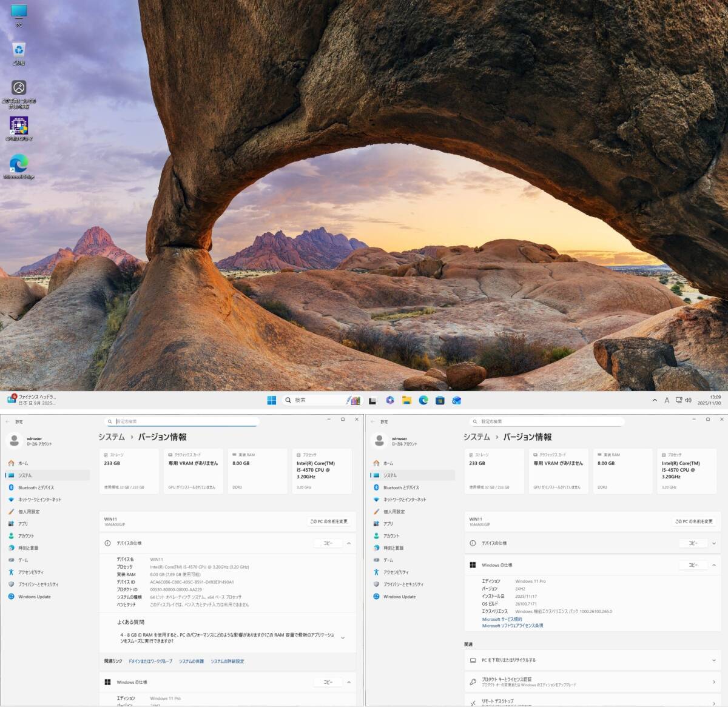Show hidden system tray icons
Viewport: 728px width, 707px height.
(655, 400)
